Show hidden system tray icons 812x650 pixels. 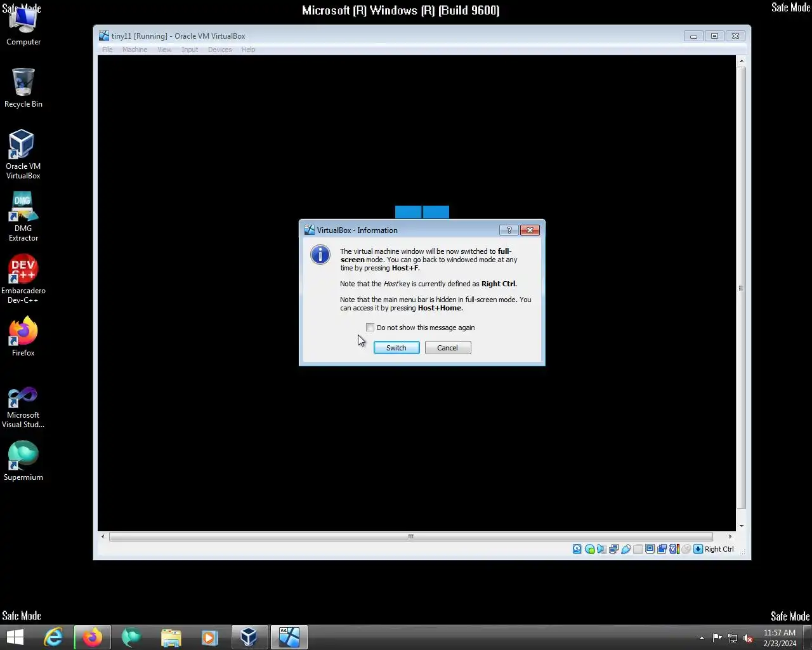tap(702, 638)
